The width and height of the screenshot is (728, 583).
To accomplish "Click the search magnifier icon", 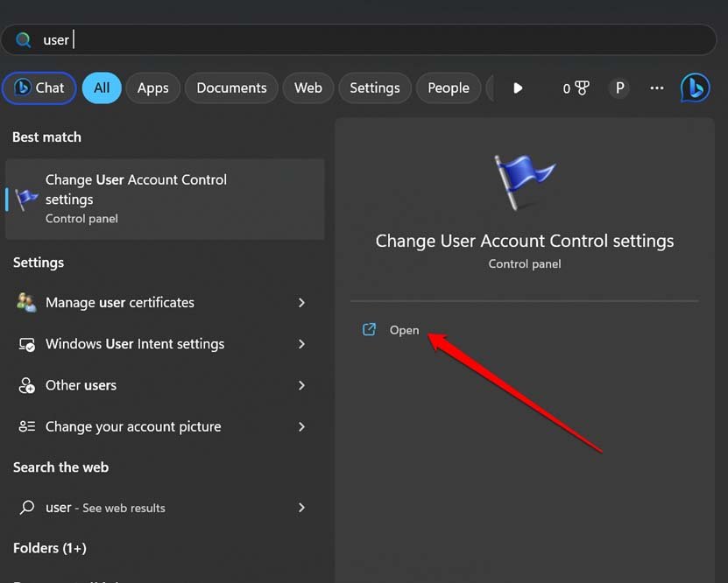I will coord(23,40).
